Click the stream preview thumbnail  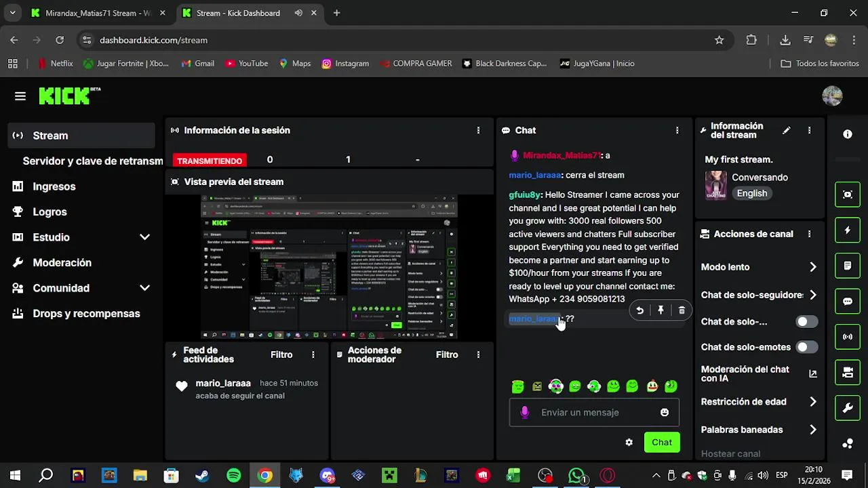[329, 267]
